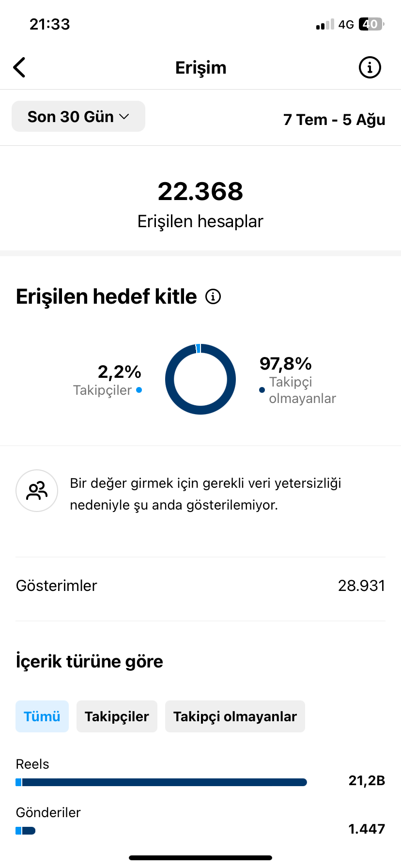The width and height of the screenshot is (401, 868).
Task: Select the Tümü filter tab
Action: tap(42, 716)
